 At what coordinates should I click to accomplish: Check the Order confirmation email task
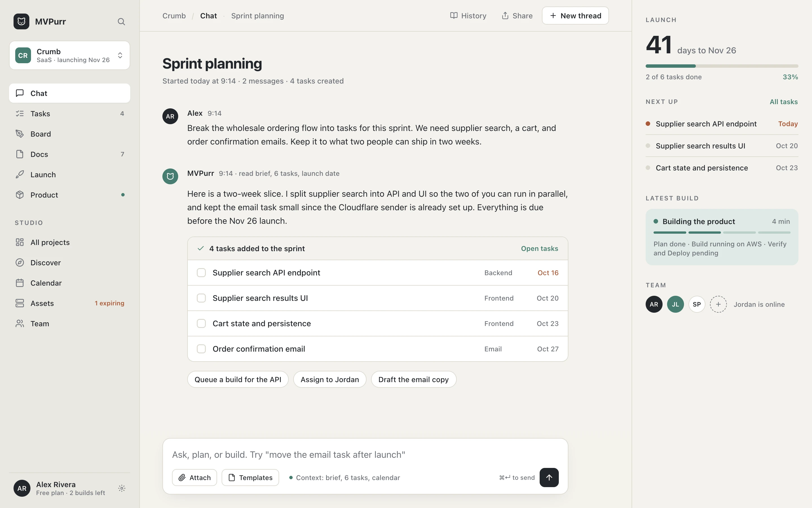[x=201, y=349]
